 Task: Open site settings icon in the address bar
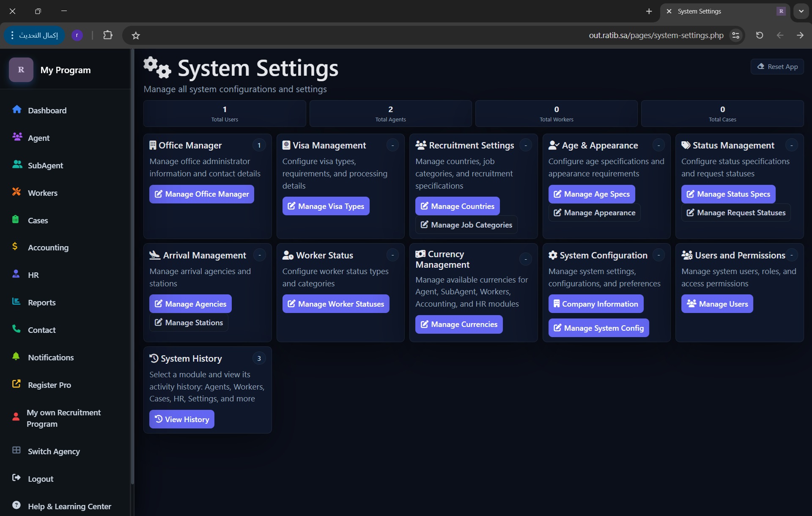pyautogui.click(x=736, y=35)
